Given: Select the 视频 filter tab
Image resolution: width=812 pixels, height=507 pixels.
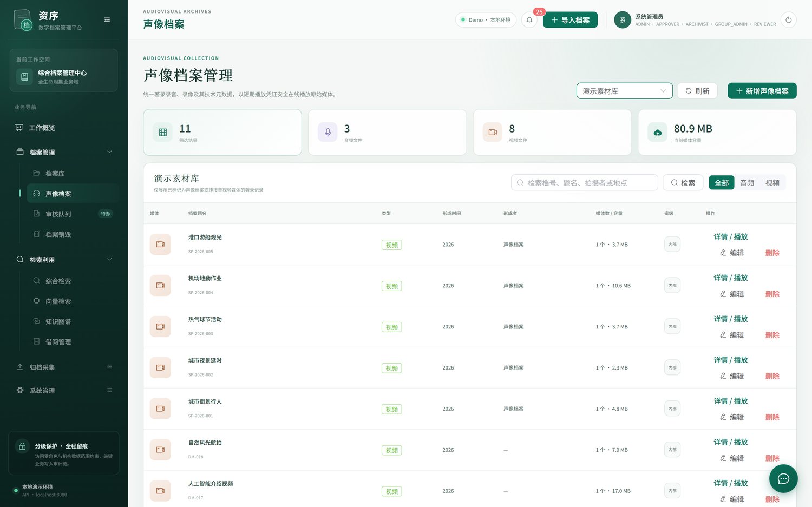Looking at the screenshot, I should [772, 183].
